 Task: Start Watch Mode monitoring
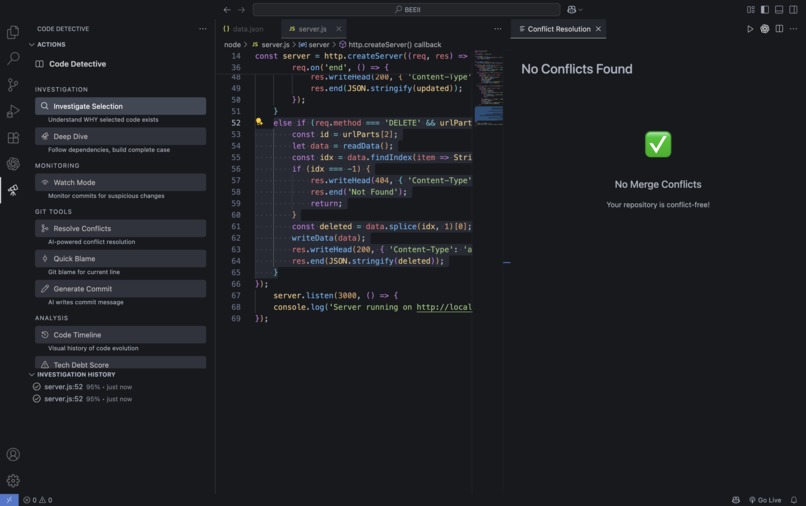(x=120, y=183)
